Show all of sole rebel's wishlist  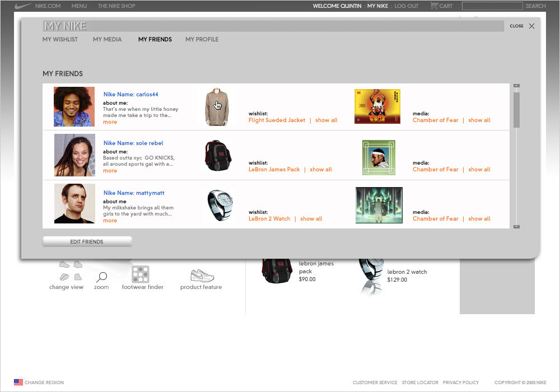click(x=320, y=170)
